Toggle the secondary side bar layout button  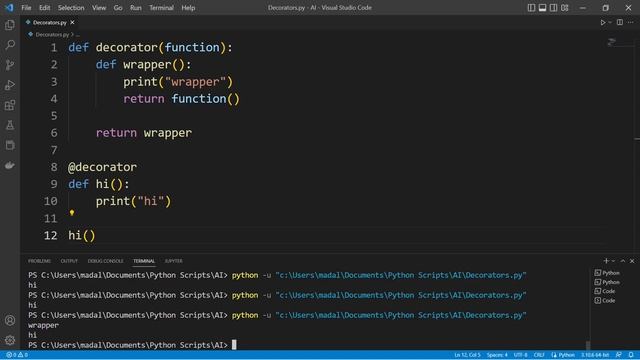tap(553, 8)
